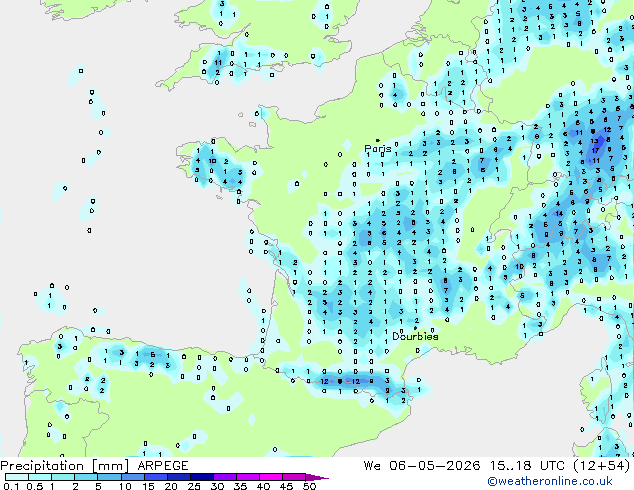Screen dimensions: 634x490
Task: Click the legend label 0.1
Action: click(x=11, y=486)
